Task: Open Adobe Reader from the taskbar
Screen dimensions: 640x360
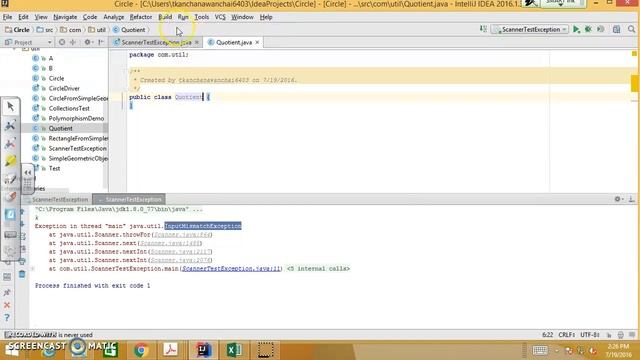Action: coord(171,350)
